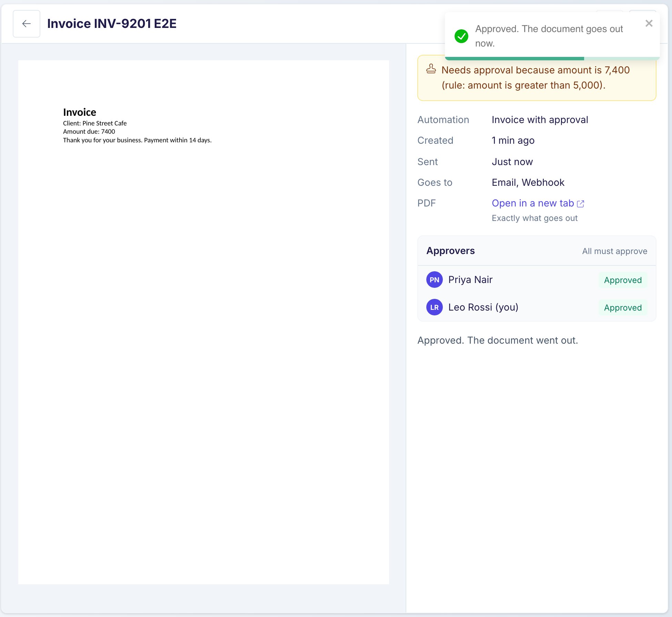The image size is (672, 617).
Task: Click Leo Rossi's Approved status badge
Action: [623, 307]
